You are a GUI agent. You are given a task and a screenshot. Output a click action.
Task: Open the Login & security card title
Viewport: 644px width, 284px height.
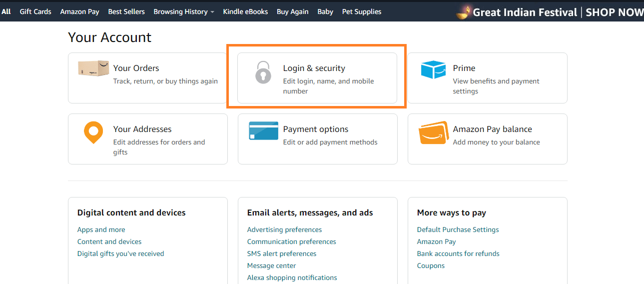click(x=314, y=68)
